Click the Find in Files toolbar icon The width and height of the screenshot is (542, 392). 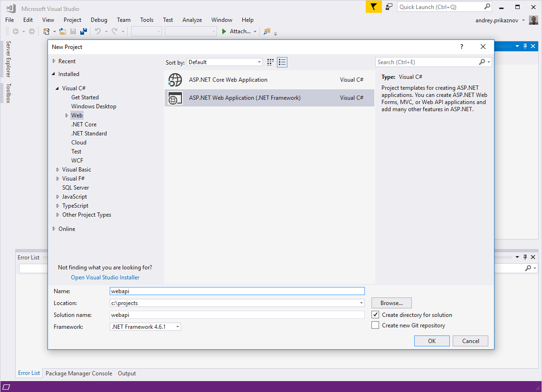click(x=266, y=31)
